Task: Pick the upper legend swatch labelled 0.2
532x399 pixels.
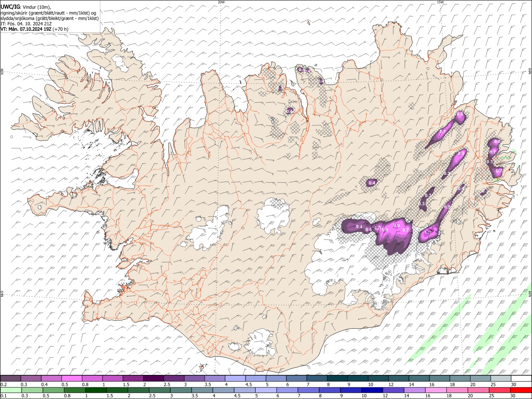Action: 10,378
